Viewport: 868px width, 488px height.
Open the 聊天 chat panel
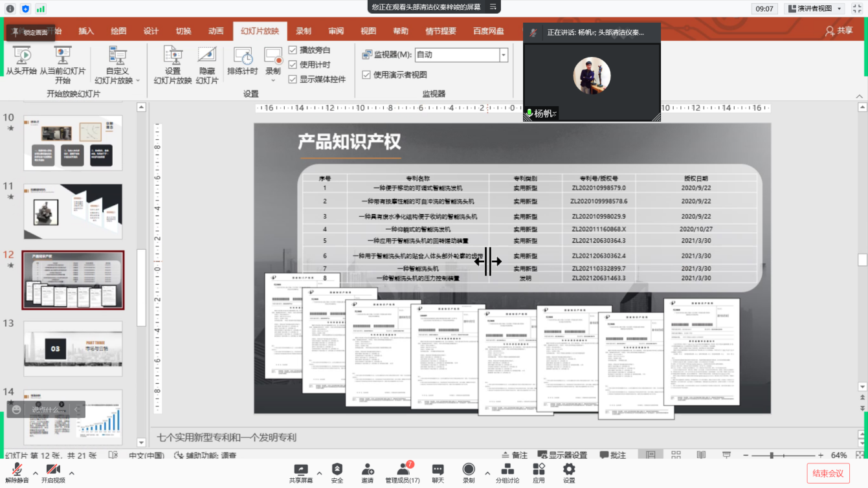438,473
